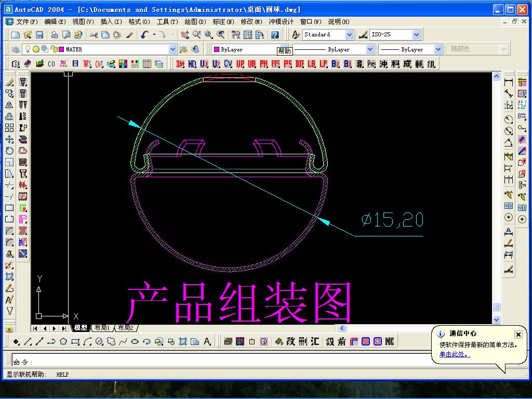Cut selection with the scissors icon
This screenshot has height=399, width=532.
click(94, 35)
